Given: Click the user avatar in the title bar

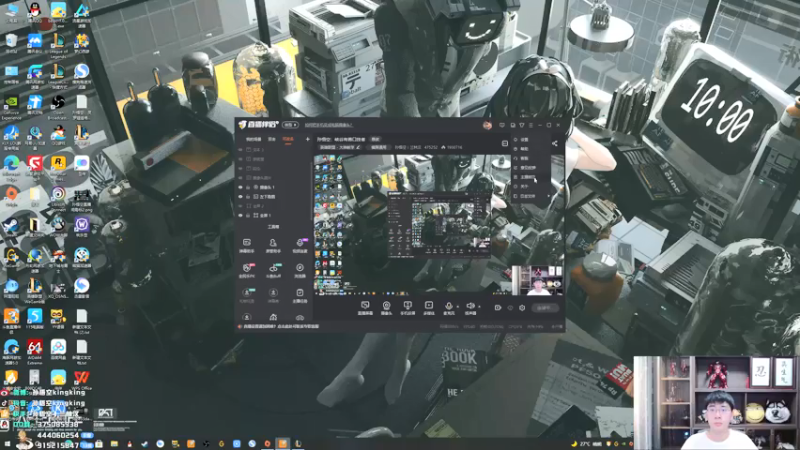Looking at the screenshot, I should coord(487,125).
